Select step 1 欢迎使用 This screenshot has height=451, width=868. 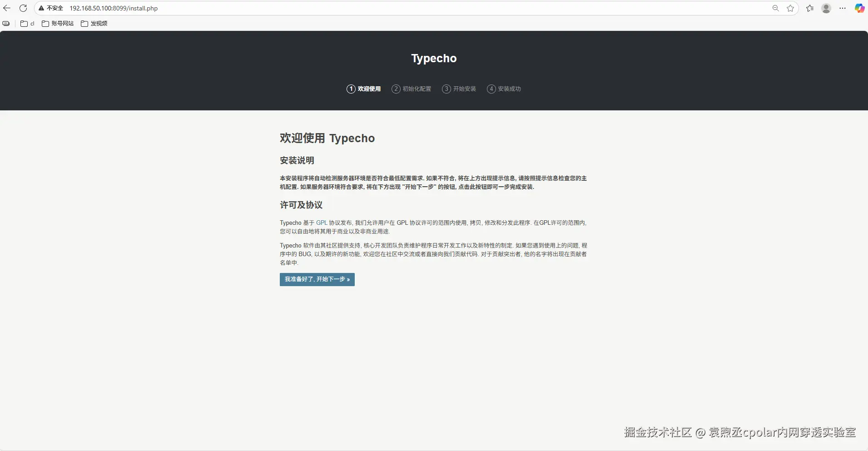pyautogui.click(x=364, y=89)
